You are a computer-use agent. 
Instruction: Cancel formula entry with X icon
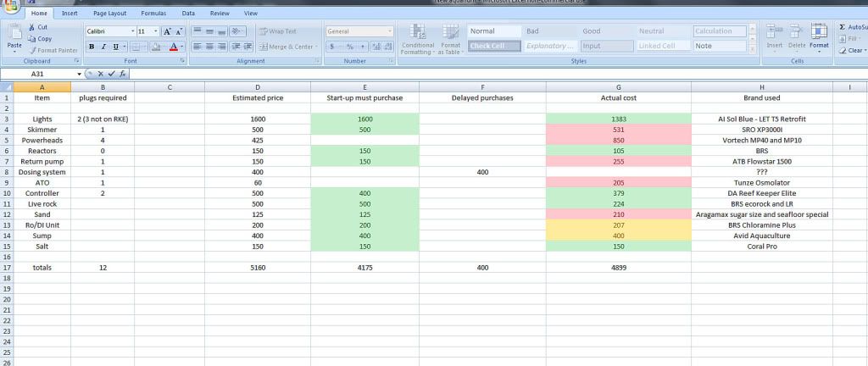[x=101, y=74]
